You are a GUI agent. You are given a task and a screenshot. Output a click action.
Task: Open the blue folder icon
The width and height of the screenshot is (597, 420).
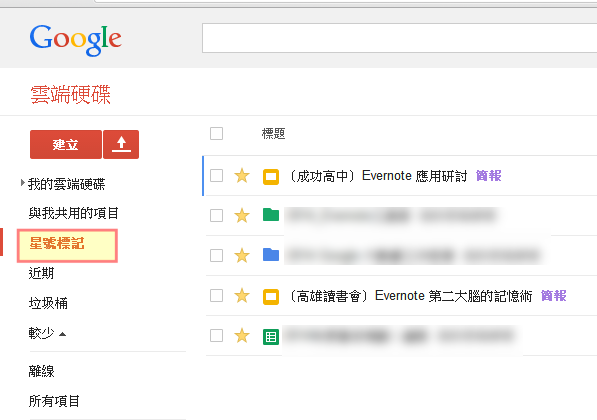[x=271, y=255]
